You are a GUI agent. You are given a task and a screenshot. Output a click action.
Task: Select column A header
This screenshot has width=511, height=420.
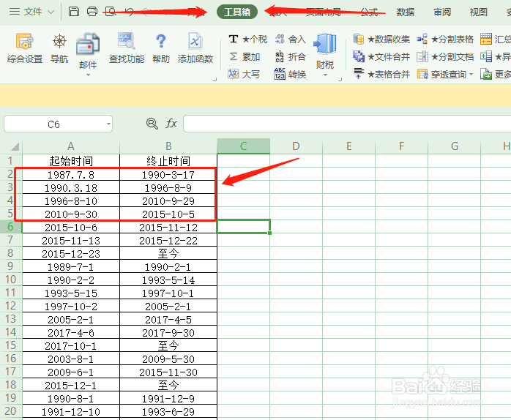[x=71, y=146]
